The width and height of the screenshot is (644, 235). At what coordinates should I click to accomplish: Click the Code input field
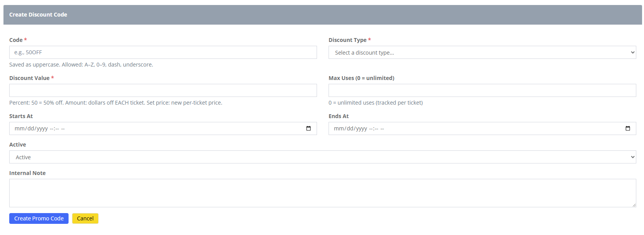pyautogui.click(x=163, y=52)
